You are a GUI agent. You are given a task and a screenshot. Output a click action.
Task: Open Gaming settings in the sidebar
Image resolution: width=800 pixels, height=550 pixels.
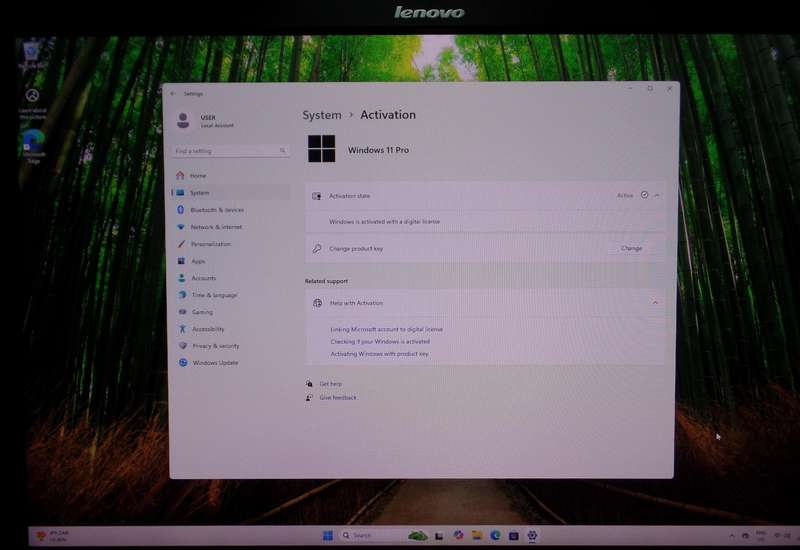tap(231, 312)
